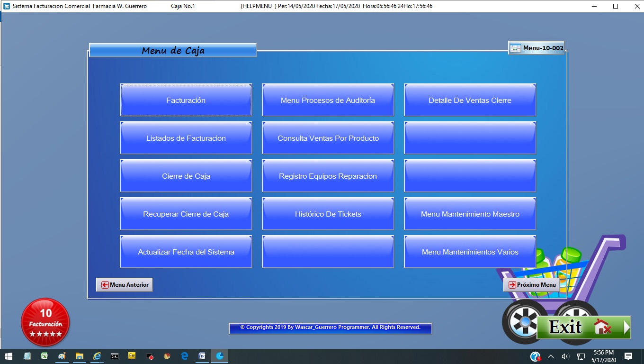
Task: Go back with Menu Anterior
Action: [x=125, y=285]
